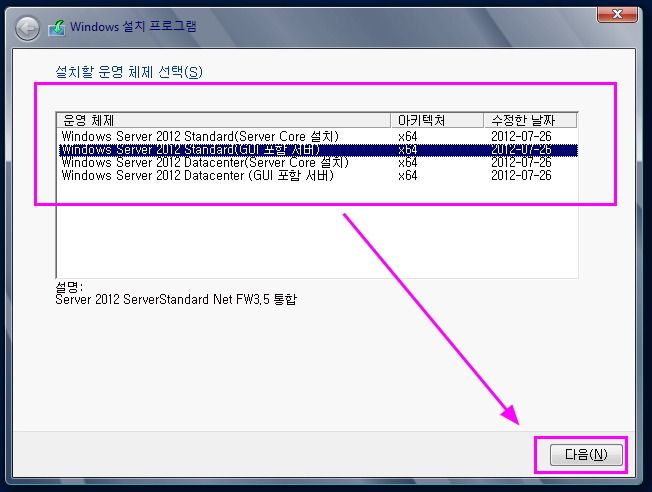Click the back arrow button
The height and width of the screenshot is (492, 652).
pos(27,29)
